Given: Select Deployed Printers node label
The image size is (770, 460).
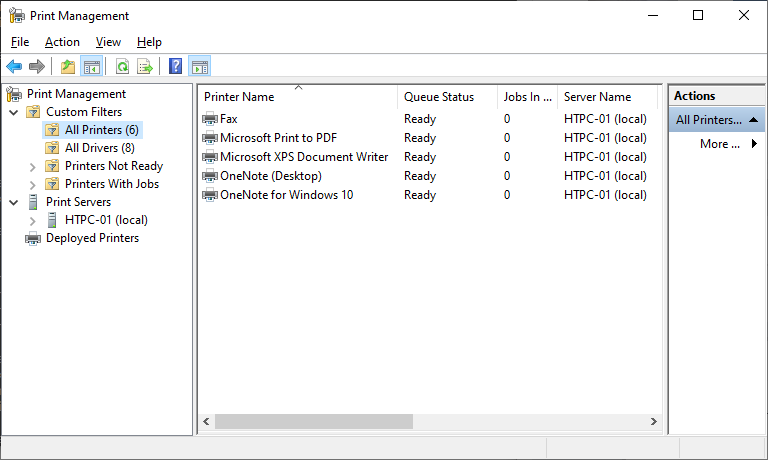Looking at the screenshot, I should pyautogui.click(x=92, y=238).
